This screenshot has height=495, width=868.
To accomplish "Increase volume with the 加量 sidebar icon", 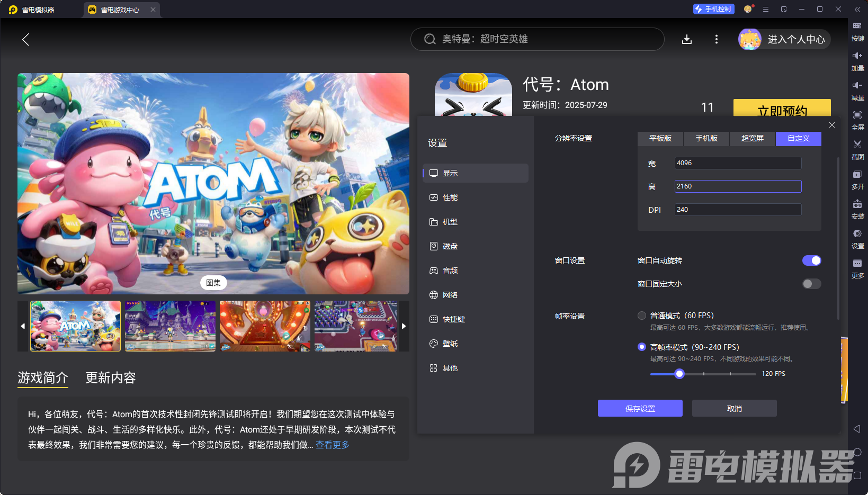I will [x=858, y=61].
